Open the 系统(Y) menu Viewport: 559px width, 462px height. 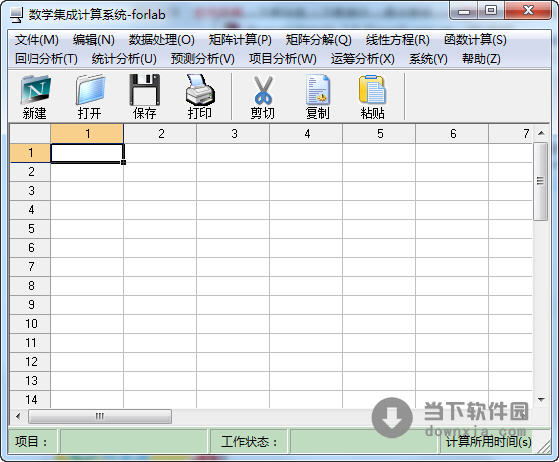[428, 59]
